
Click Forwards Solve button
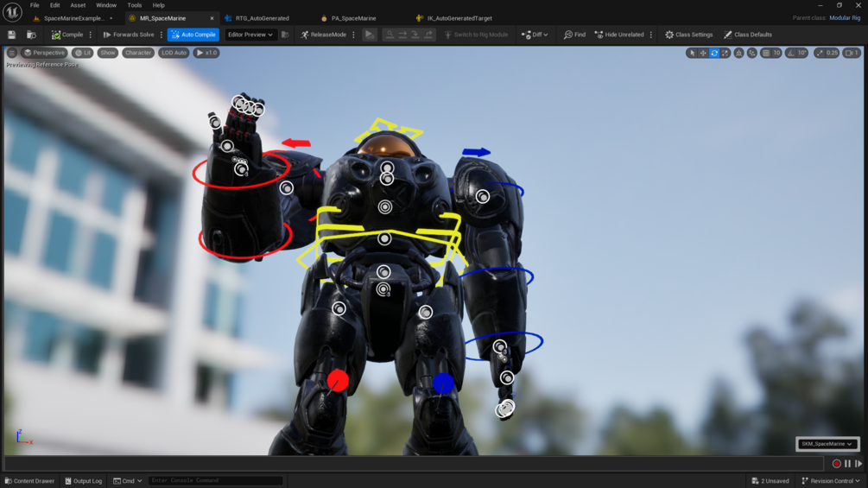pos(129,35)
